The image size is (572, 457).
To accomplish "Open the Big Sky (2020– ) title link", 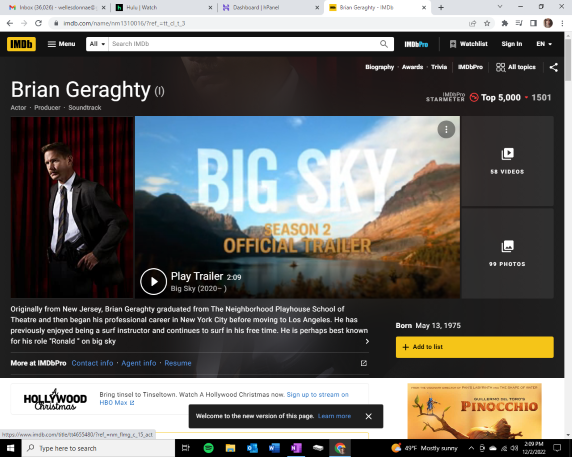I will coord(198,288).
